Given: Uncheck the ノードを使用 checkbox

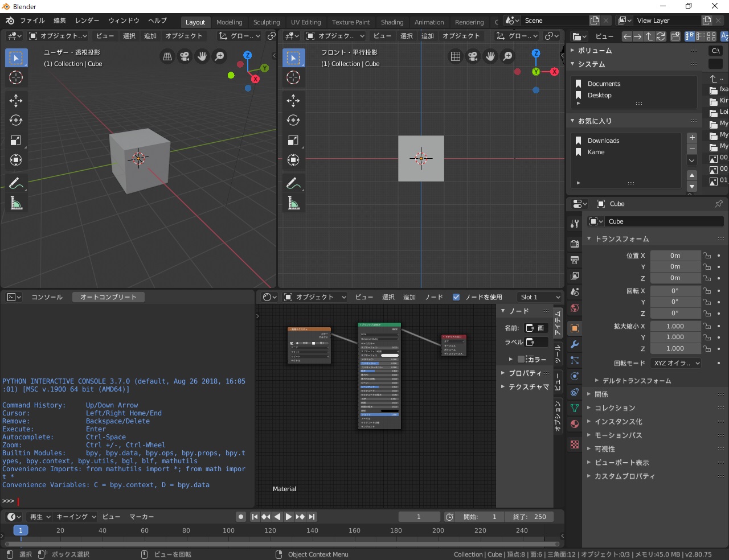Looking at the screenshot, I should [456, 297].
